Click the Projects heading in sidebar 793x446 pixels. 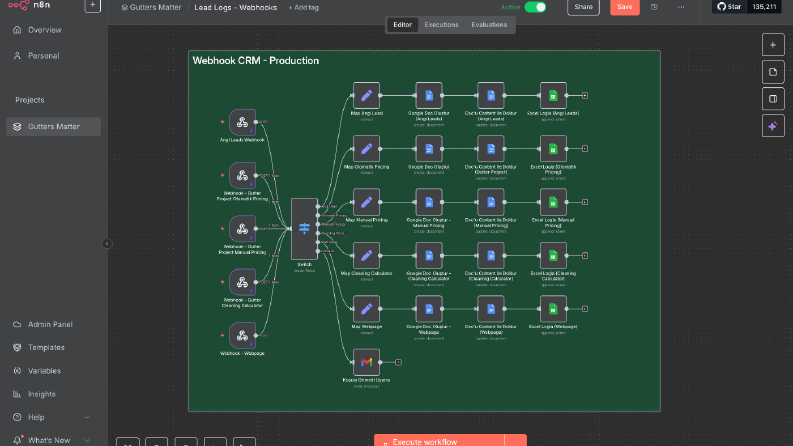coord(30,100)
